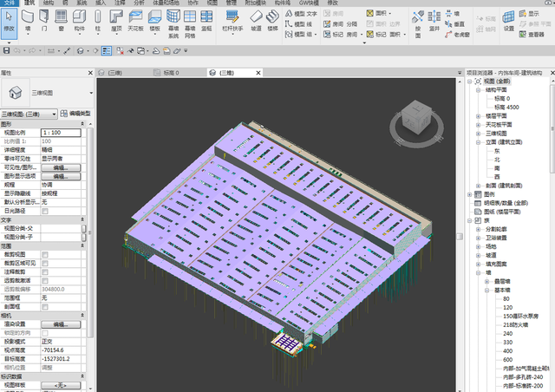Expand the 剖面 (建筑剖面) node
This screenshot has width=555, height=392.
(x=478, y=186)
